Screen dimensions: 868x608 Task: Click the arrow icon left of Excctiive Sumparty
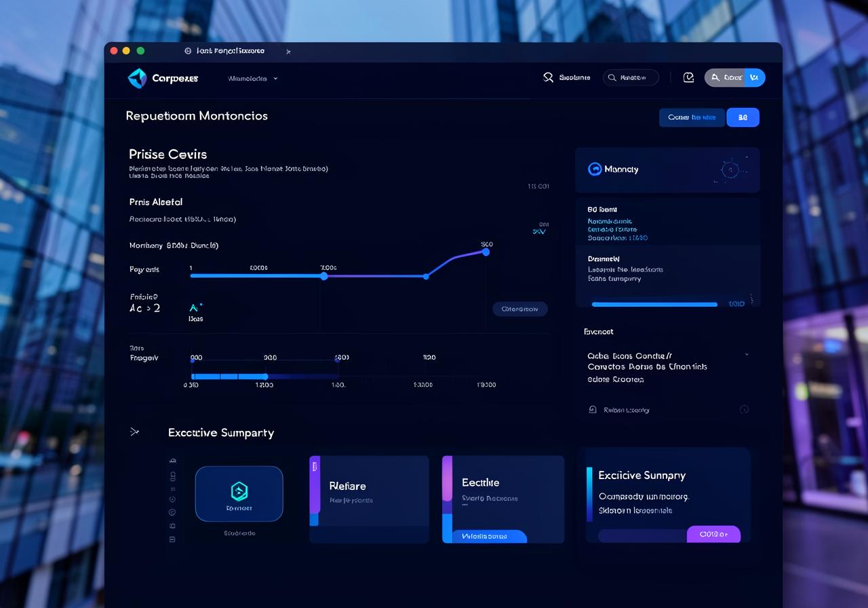click(134, 432)
